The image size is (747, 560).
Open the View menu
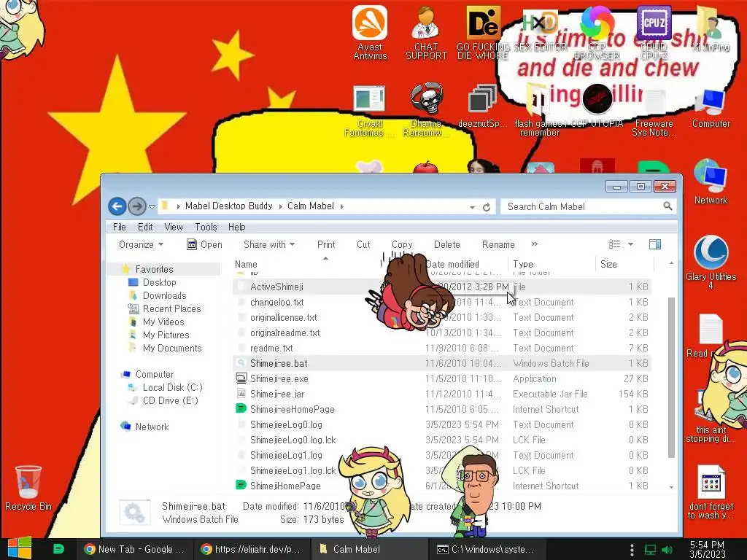(174, 227)
